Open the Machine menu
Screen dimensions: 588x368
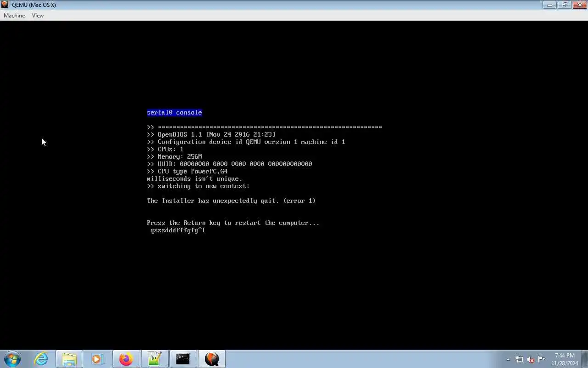14,16
